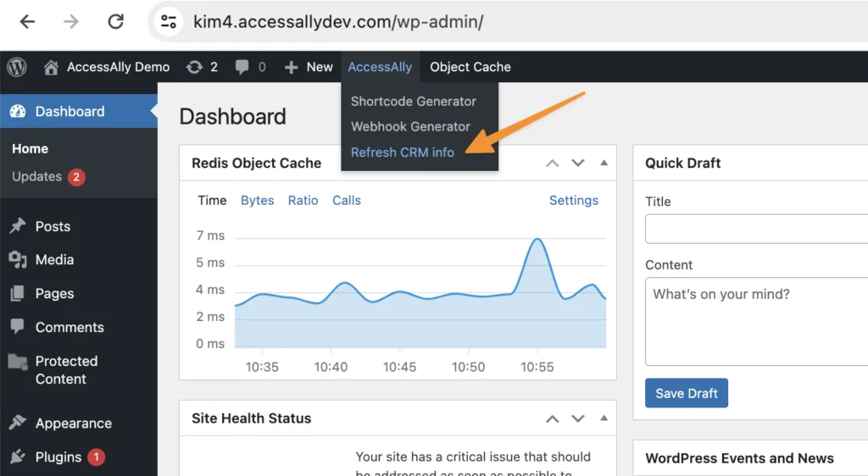
Task: Open the Protected Content menu label
Action: coord(66,370)
